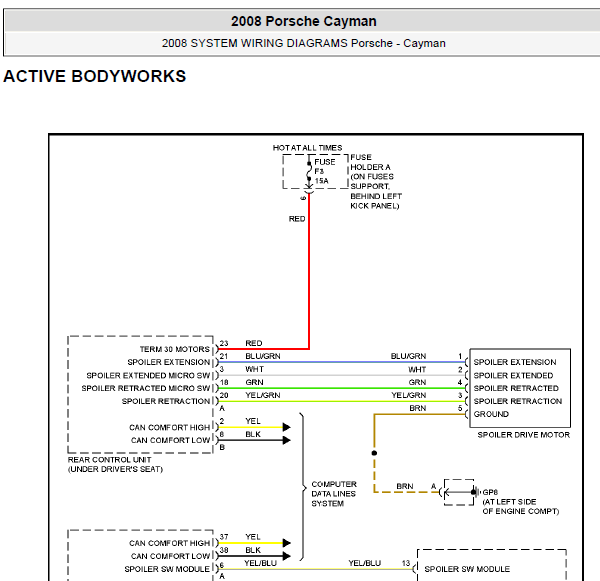This screenshot has width=600, height=581.
Task: Click the dashed 'BRN' label near connector A
Action: click(405, 486)
